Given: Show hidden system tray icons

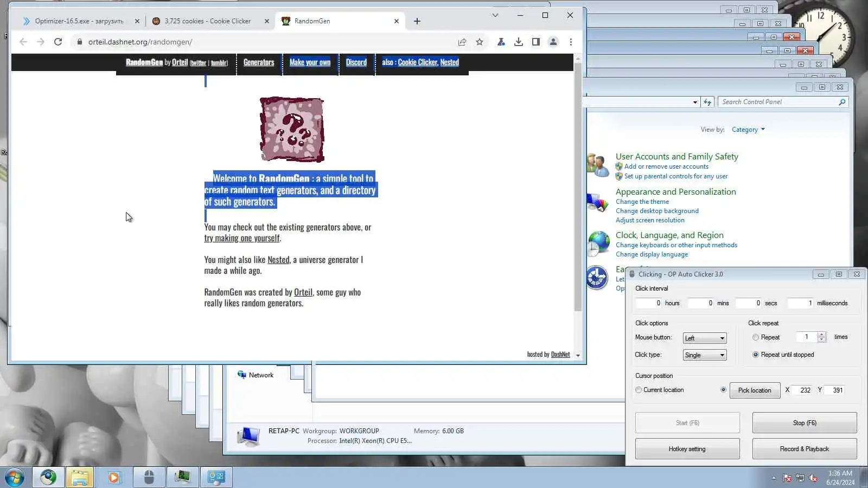Looking at the screenshot, I should pos(774,478).
